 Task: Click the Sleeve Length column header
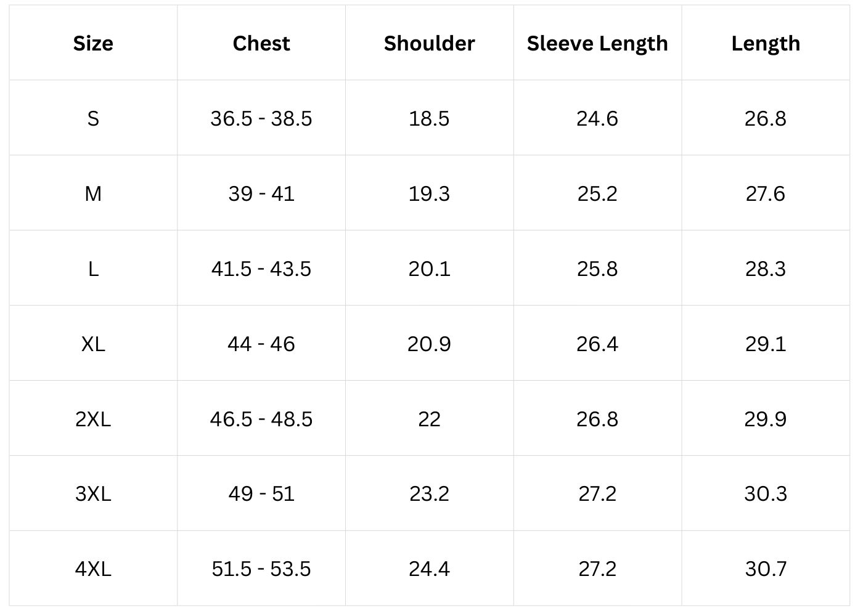597,43
